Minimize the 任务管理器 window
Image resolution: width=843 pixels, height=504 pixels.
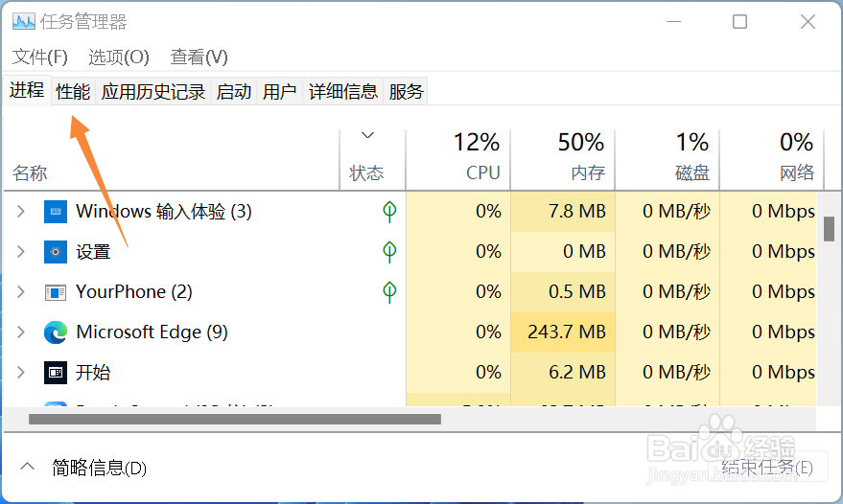pos(673,21)
